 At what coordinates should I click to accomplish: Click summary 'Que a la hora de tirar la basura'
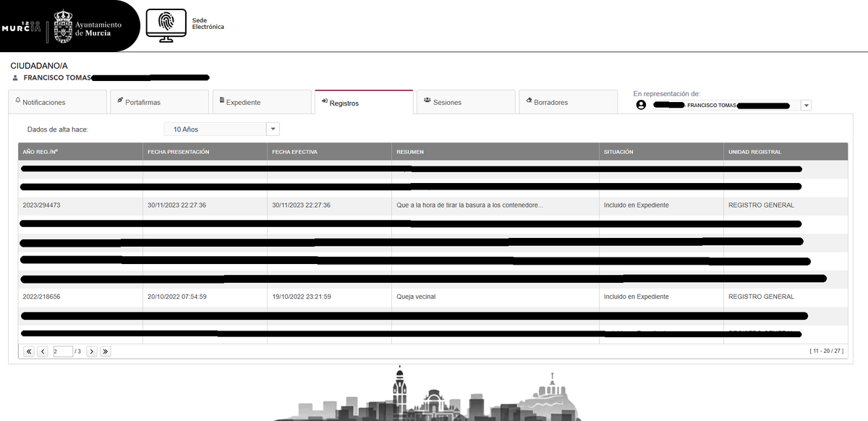(x=469, y=205)
